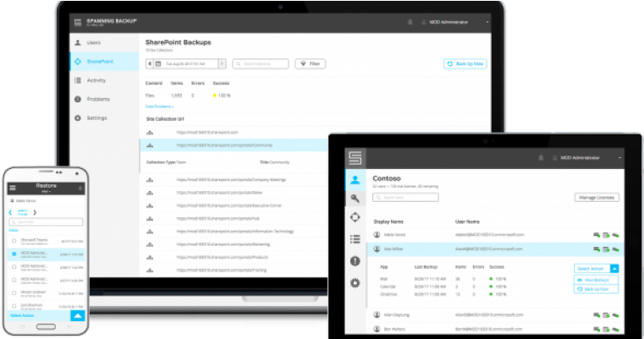Click the Search users field on the tablet
The height and width of the screenshot is (339, 644).
(405, 198)
